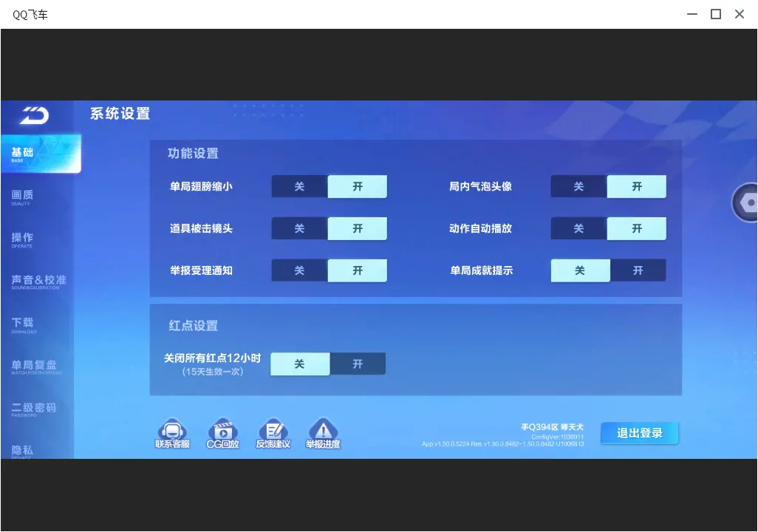Turn on 局内气泡头像 with 开

click(x=637, y=187)
